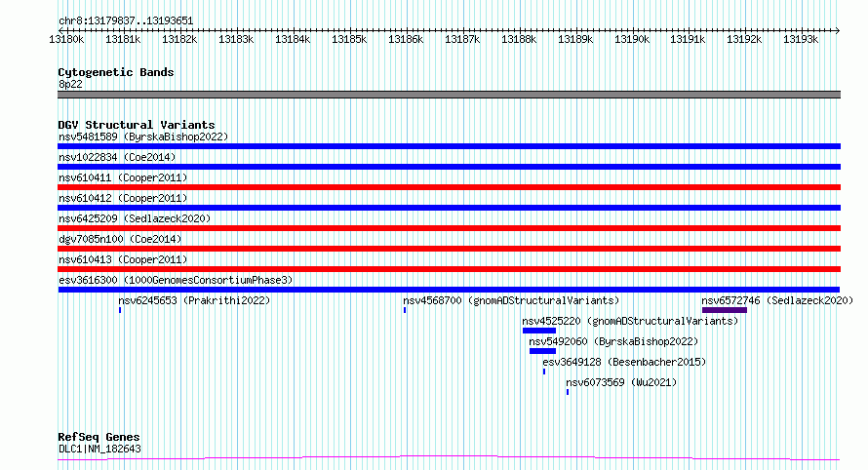The image size is (868, 470).
Task: Select the blue esv3616300 variant bar
Action: click(449, 290)
